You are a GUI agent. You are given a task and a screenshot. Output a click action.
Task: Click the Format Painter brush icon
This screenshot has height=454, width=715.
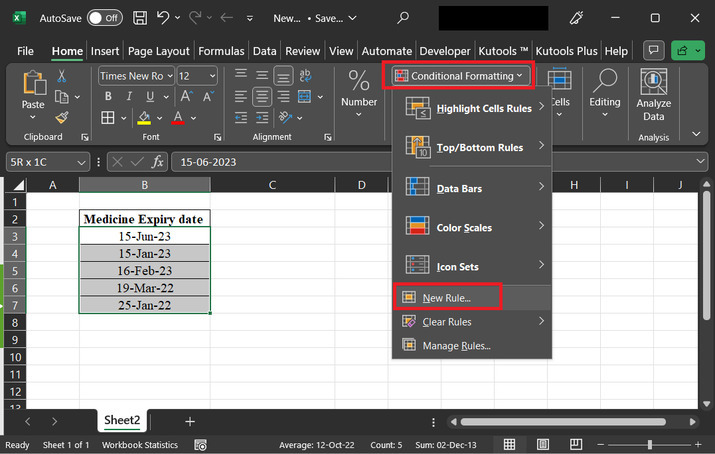[x=62, y=118]
